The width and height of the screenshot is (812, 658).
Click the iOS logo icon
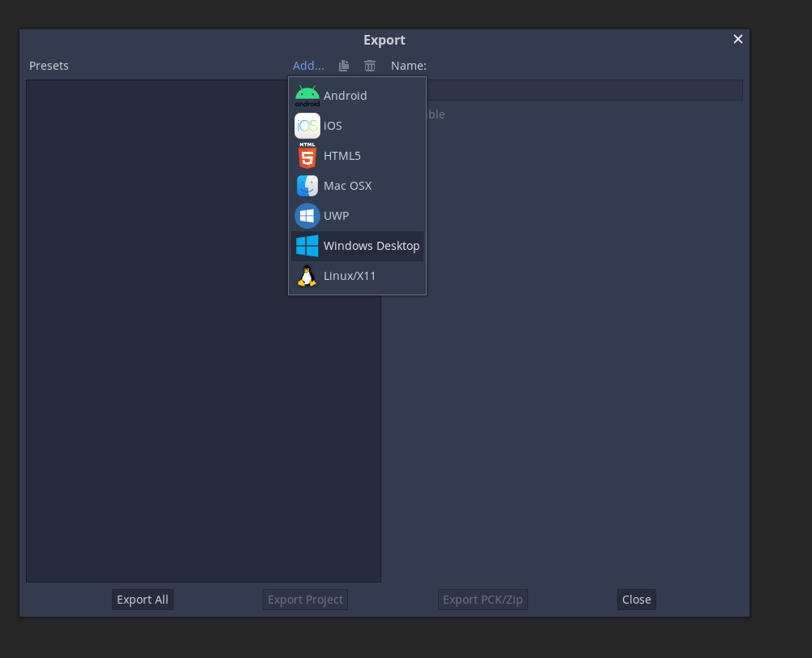[x=307, y=126]
